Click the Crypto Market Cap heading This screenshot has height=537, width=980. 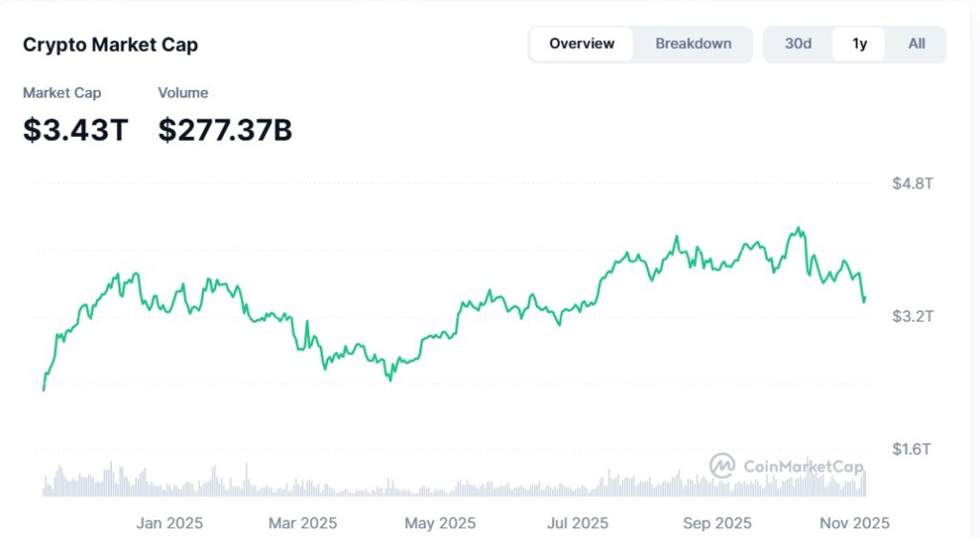[110, 45]
